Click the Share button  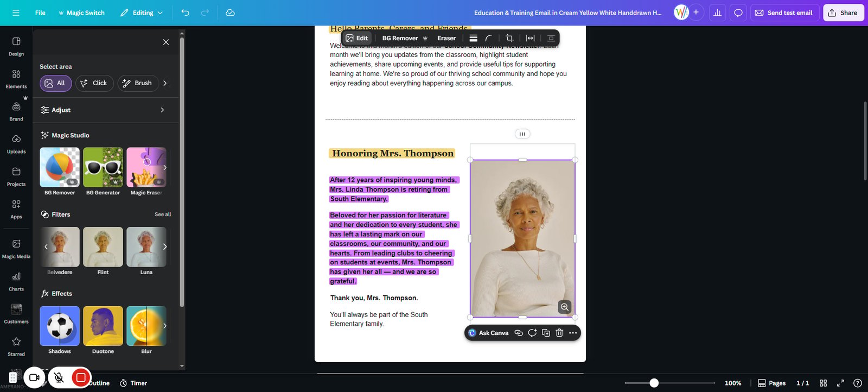pos(843,12)
